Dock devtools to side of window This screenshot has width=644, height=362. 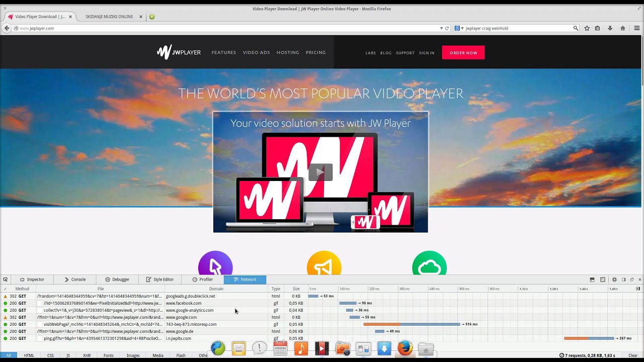point(624,280)
